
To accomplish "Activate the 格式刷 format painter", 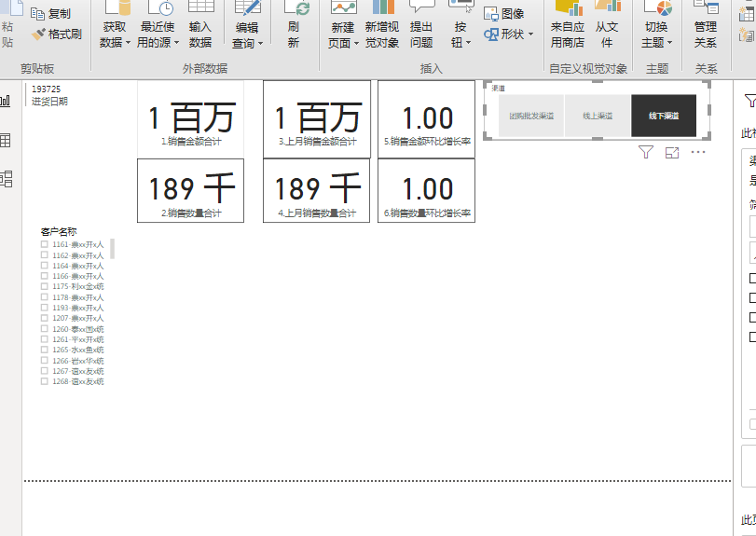I will tap(56, 34).
